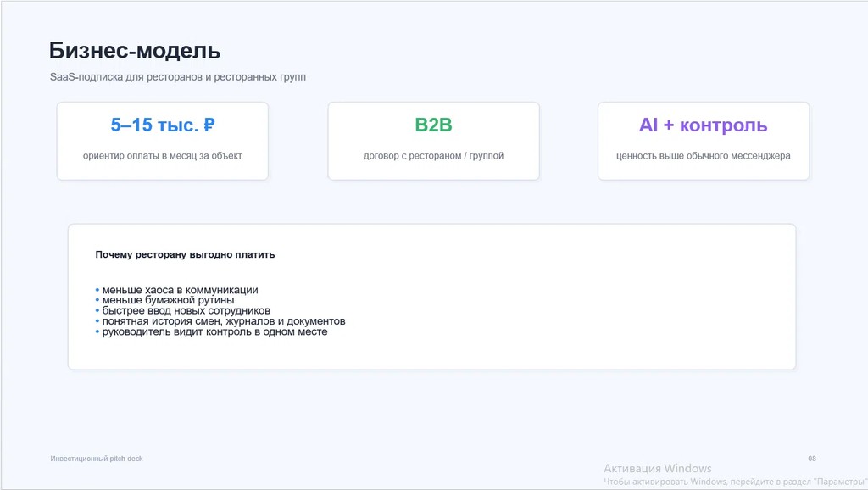Click the purple AI + контроль heading

coord(703,125)
